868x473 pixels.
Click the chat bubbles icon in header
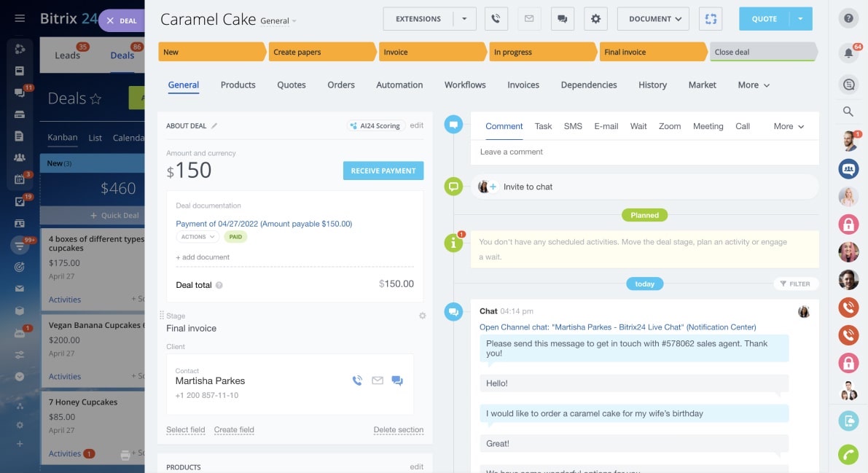coord(562,19)
